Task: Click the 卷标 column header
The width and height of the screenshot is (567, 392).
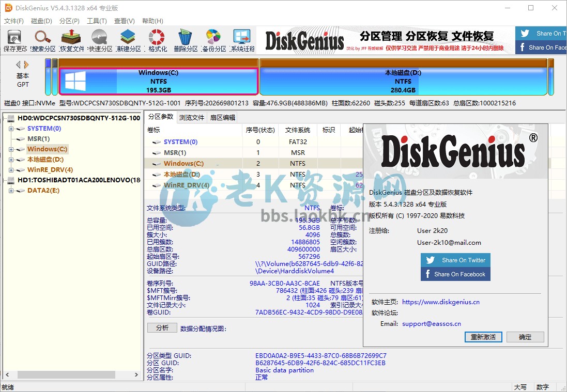Action: [x=193, y=130]
